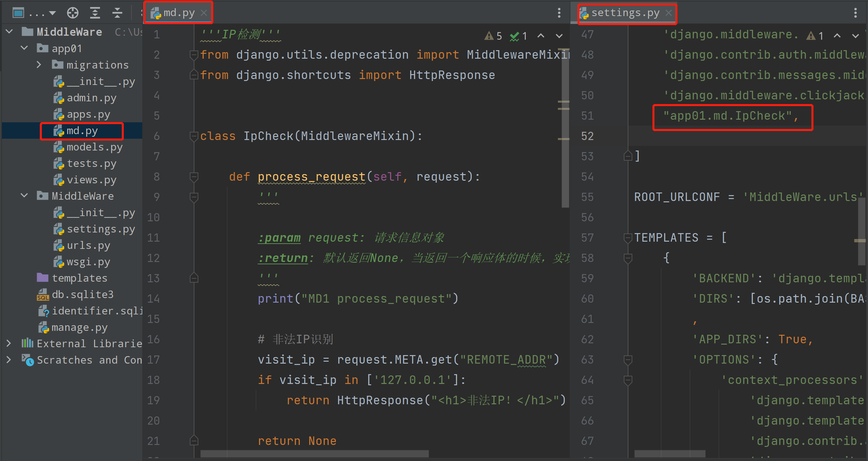868x461 pixels.
Task: Open views.py from the project tree
Action: click(x=91, y=180)
